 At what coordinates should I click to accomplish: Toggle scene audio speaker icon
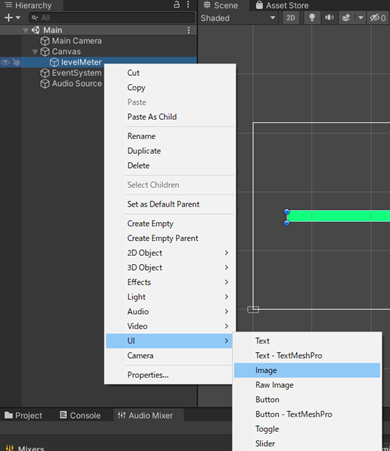pyautogui.click(x=329, y=18)
